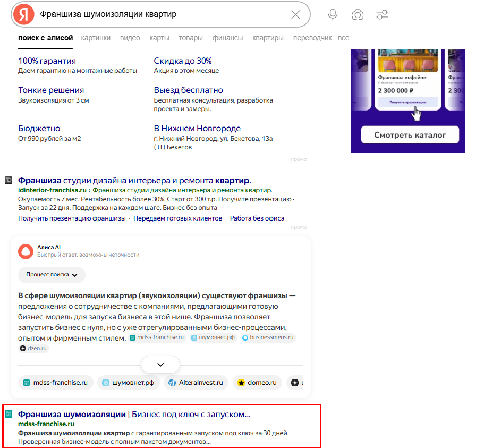Image resolution: width=484 pixels, height=448 pixels.
Task: Click the AlteraInvest.ru source chip
Action: click(196, 383)
